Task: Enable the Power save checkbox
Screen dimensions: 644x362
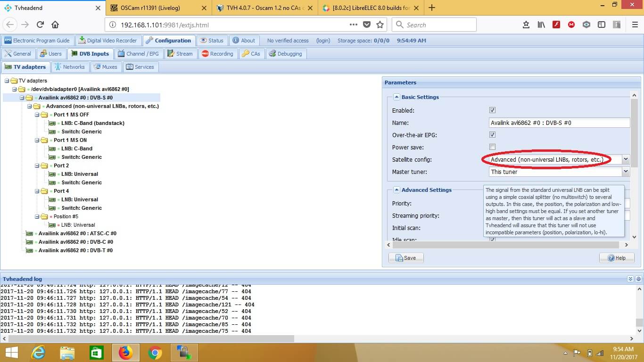Action: (492, 147)
